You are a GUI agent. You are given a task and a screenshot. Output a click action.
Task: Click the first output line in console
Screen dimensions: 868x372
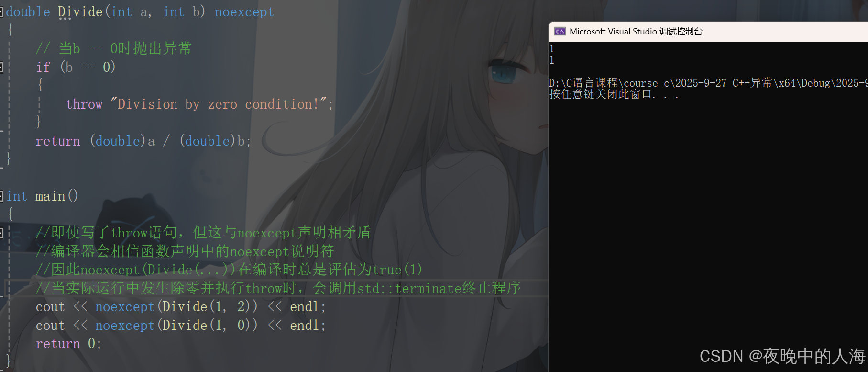click(x=552, y=49)
